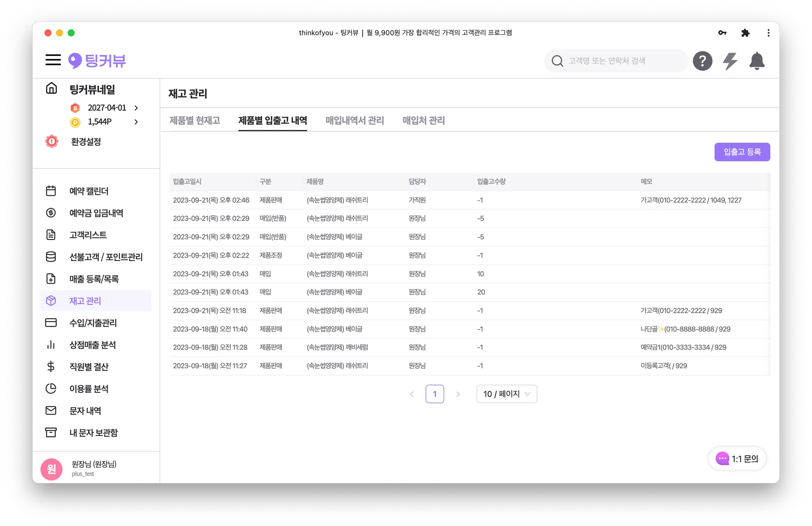Click the calendar icon for 예약 캘린더

click(x=51, y=191)
